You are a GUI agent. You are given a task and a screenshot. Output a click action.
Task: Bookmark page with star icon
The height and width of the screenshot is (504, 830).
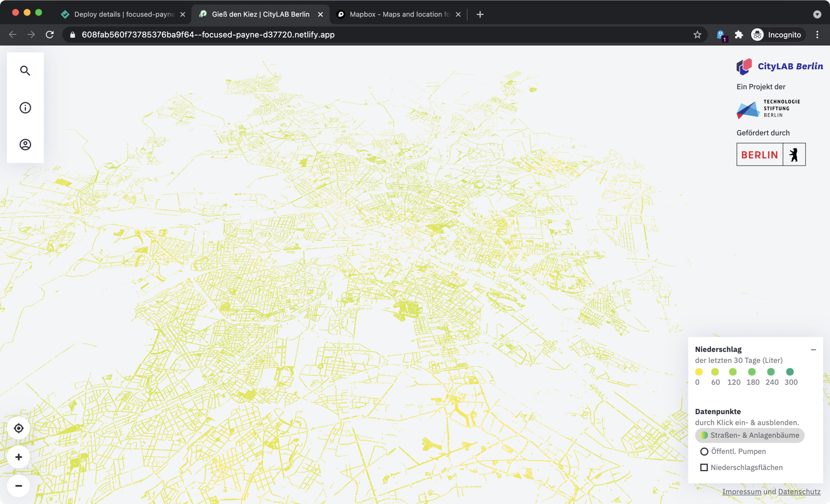pyautogui.click(x=697, y=35)
